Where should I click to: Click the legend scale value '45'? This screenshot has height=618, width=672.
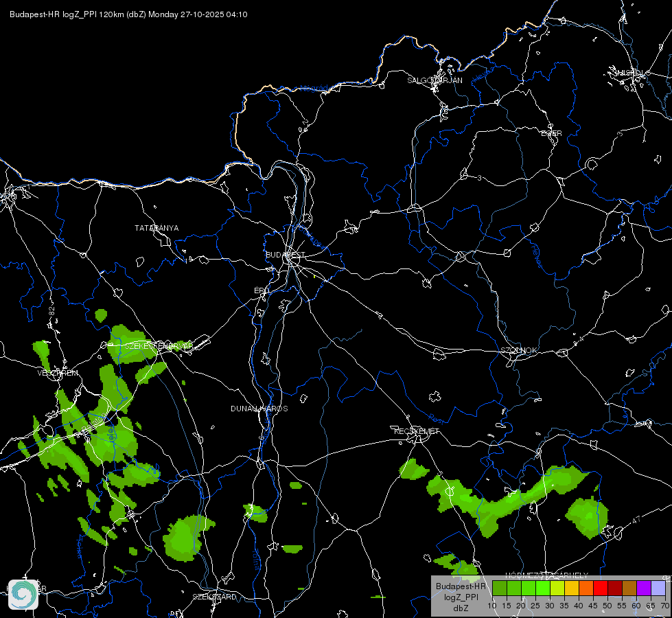point(592,606)
